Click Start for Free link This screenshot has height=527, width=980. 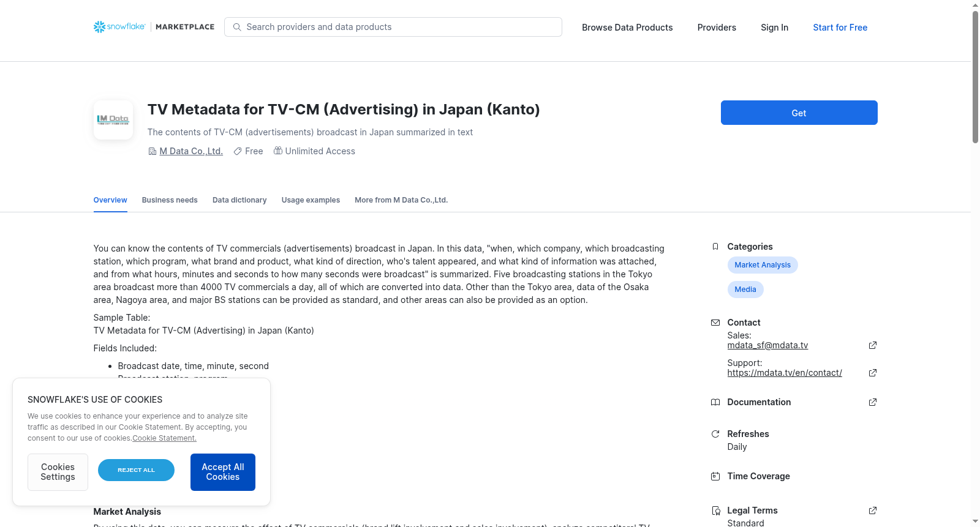840,28
